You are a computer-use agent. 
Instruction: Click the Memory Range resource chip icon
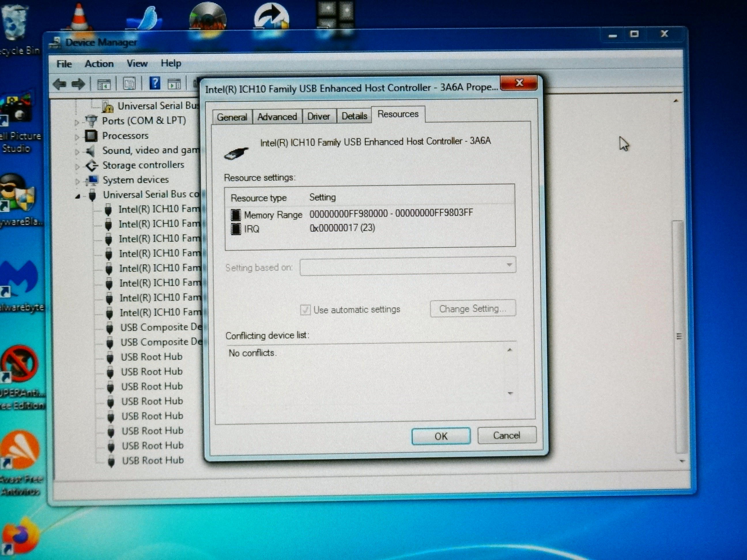pyautogui.click(x=236, y=215)
